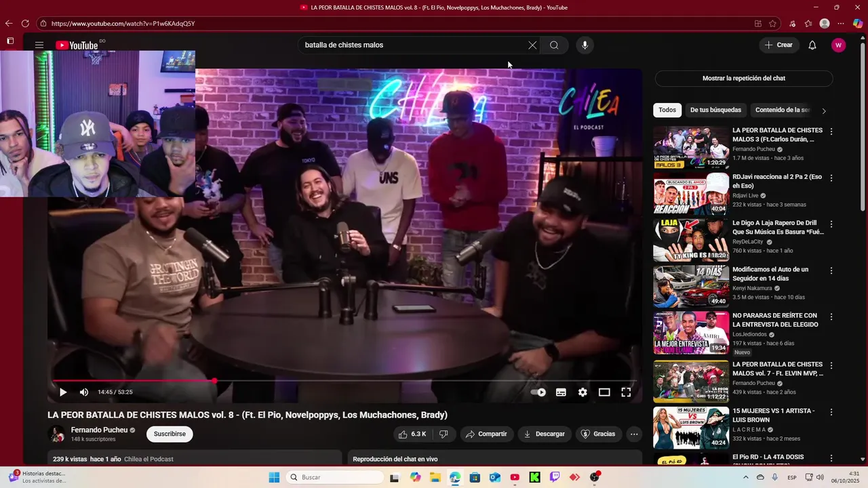
Task: Open the browser apps grid icon in the address bar
Action: tap(758, 24)
